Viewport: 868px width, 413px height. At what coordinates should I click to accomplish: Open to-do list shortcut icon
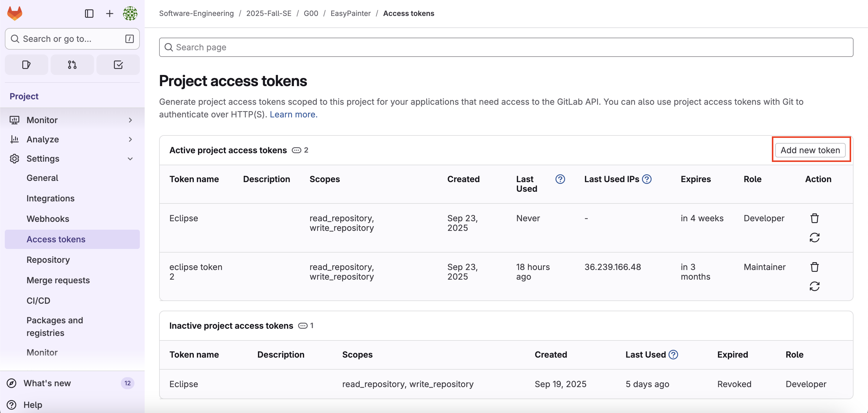(x=118, y=65)
